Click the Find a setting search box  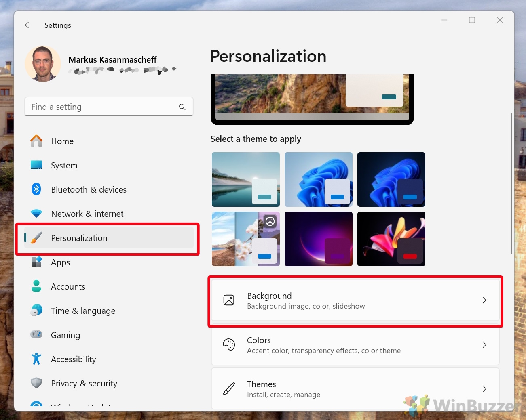click(109, 107)
